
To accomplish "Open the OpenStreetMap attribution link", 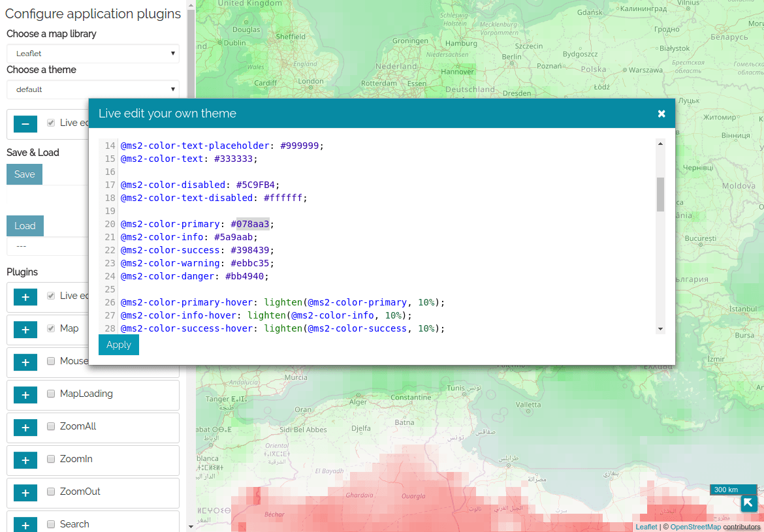I will (x=695, y=527).
